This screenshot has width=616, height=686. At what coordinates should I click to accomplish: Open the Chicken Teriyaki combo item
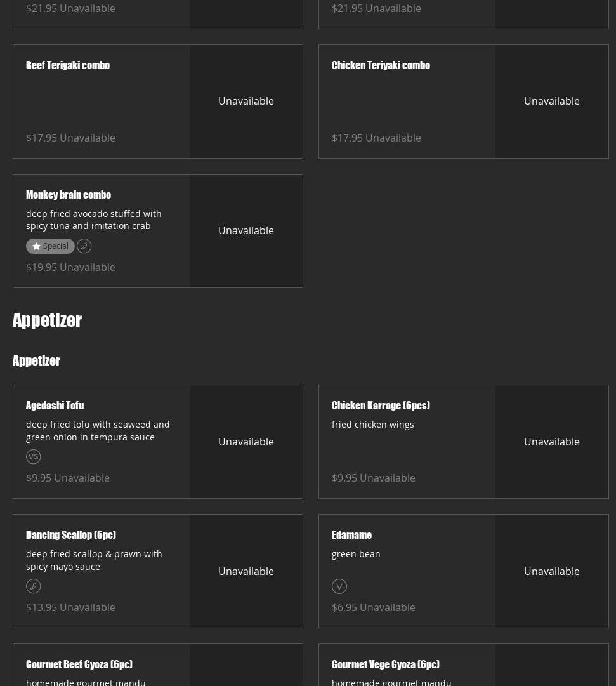(381, 65)
